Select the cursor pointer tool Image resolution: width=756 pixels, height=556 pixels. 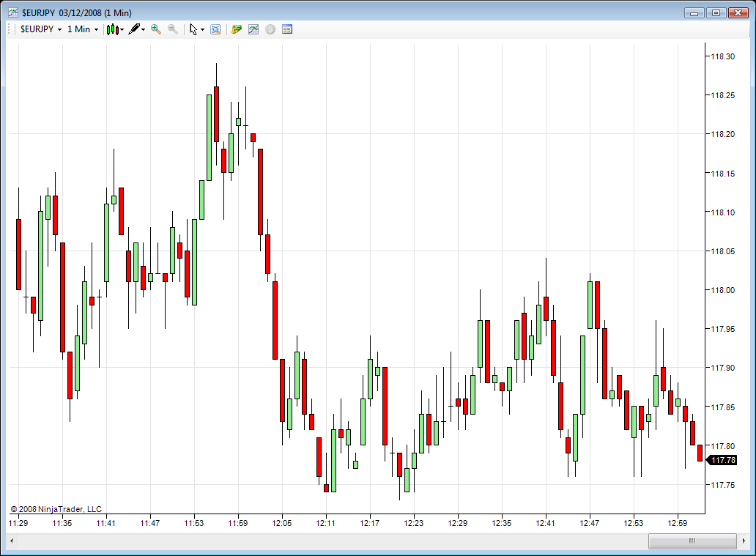coord(193,29)
